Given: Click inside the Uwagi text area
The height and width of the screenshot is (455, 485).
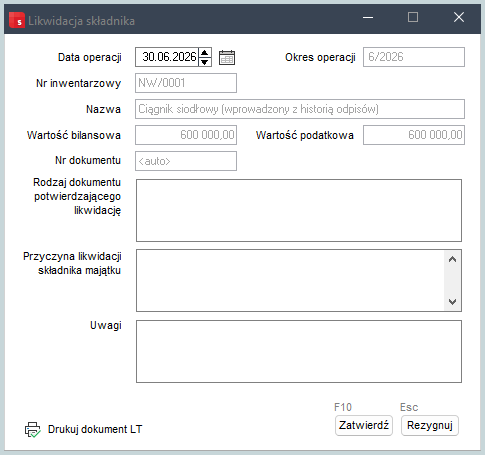Looking at the screenshot, I should 299,351.
